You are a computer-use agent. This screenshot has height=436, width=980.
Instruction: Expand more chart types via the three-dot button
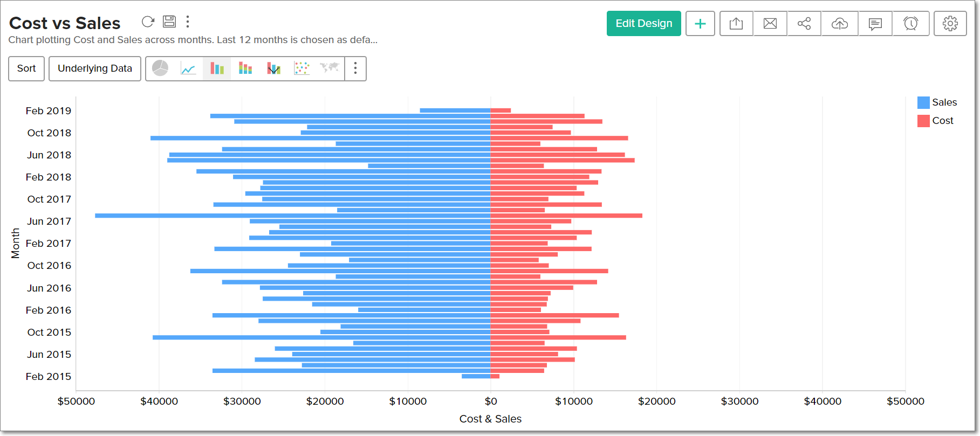pyautogui.click(x=355, y=68)
